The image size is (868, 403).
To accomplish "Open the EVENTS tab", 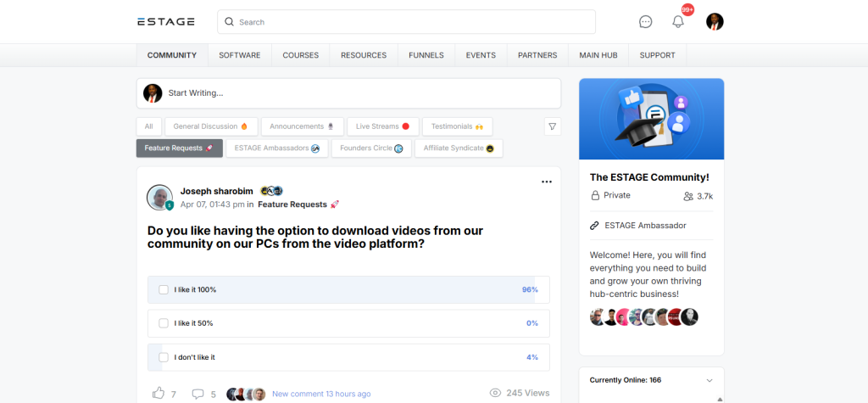I will pyautogui.click(x=481, y=55).
